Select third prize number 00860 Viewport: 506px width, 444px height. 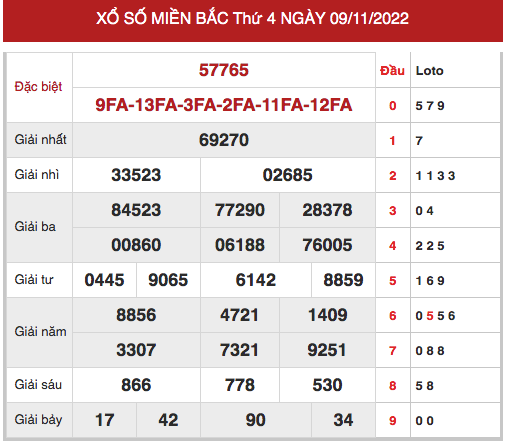click(x=136, y=245)
